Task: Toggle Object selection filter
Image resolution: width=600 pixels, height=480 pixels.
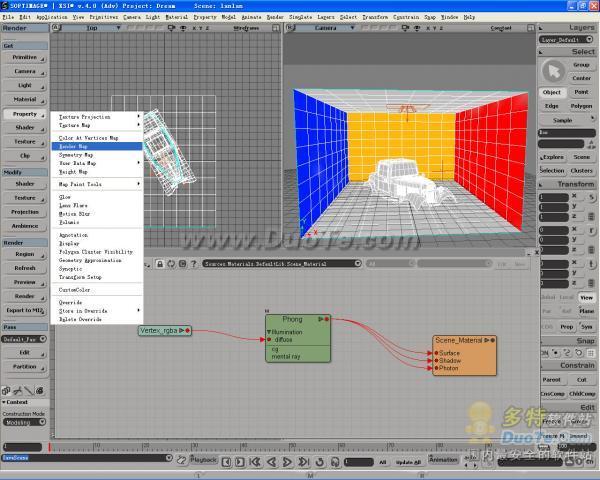Action: click(552, 92)
